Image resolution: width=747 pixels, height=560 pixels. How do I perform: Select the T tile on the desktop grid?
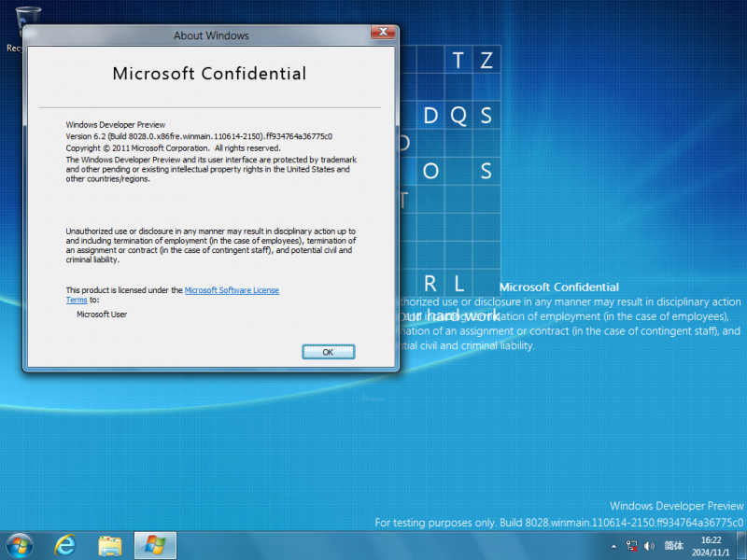(458, 60)
